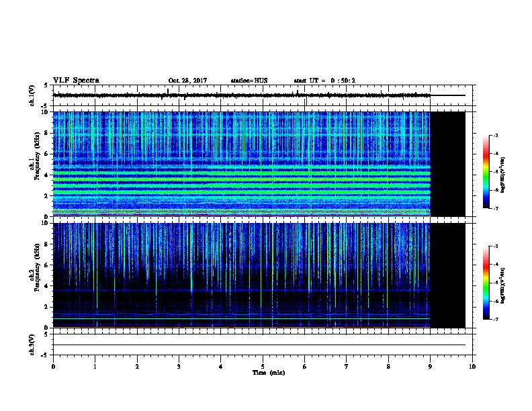Click the log(PSD) label beside ch.2 colorbar
Image resolution: width=532 pixels, height=411 pixels.
(x=502, y=285)
